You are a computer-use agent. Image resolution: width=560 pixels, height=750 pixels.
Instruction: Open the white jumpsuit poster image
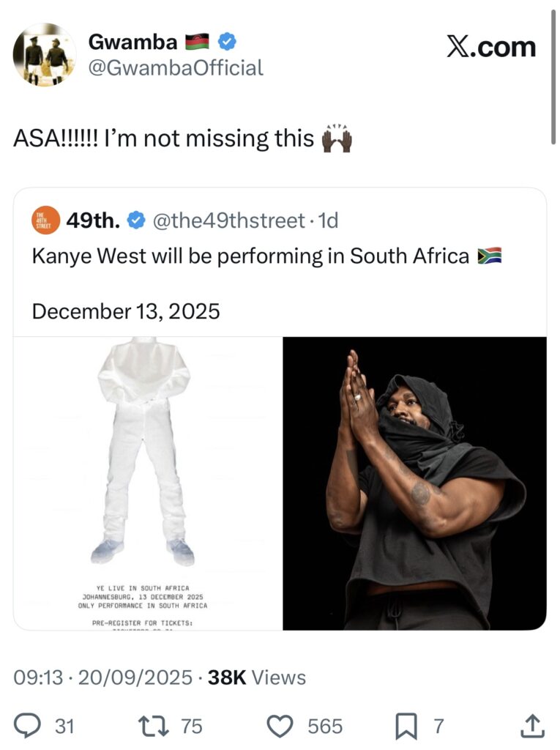pyautogui.click(x=148, y=483)
